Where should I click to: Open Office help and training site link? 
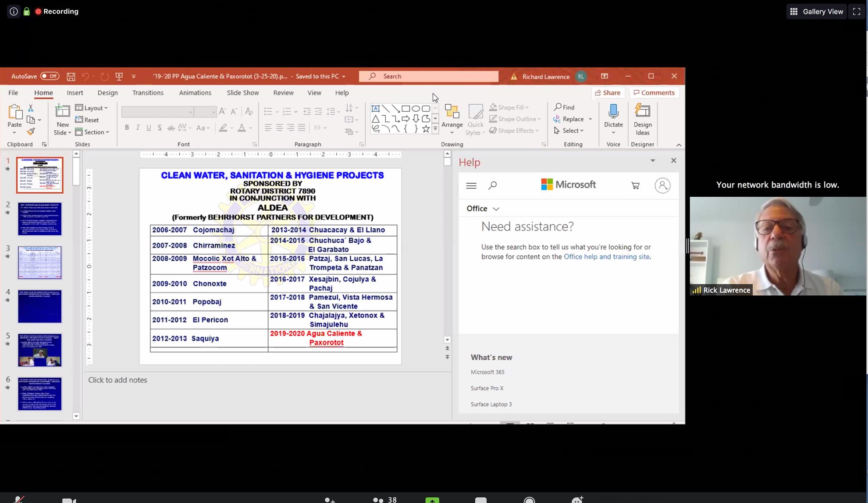(x=606, y=257)
